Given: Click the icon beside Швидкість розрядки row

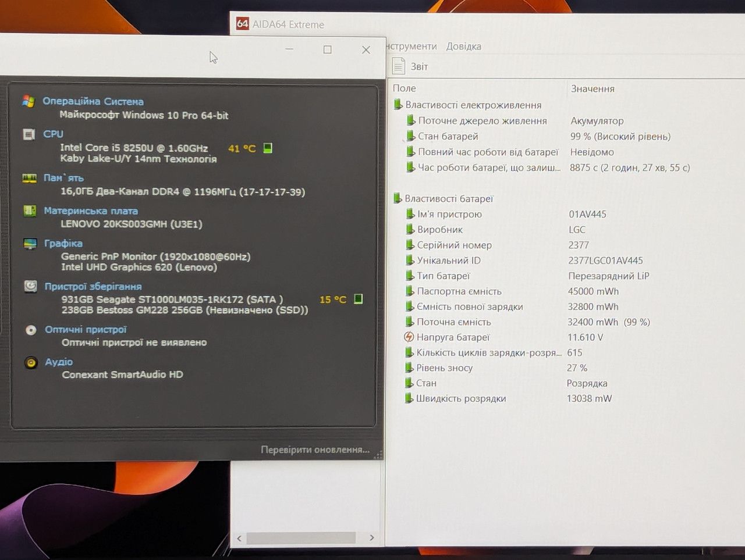Looking at the screenshot, I should (x=409, y=398).
